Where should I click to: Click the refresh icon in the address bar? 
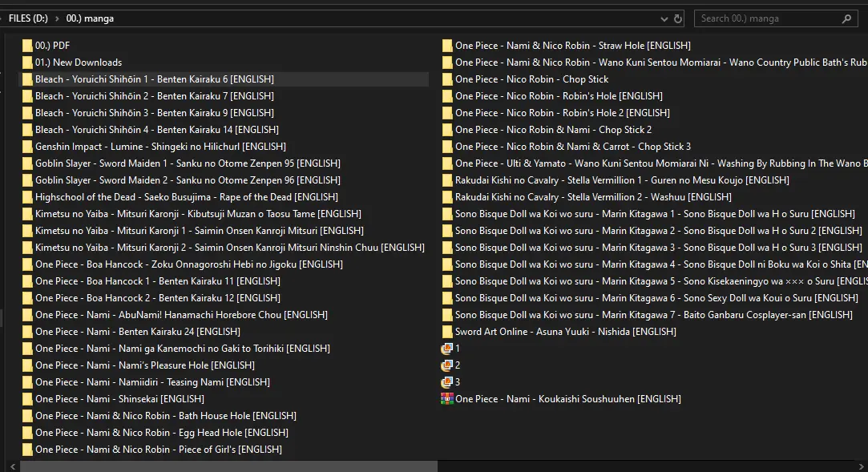click(677, 18)
